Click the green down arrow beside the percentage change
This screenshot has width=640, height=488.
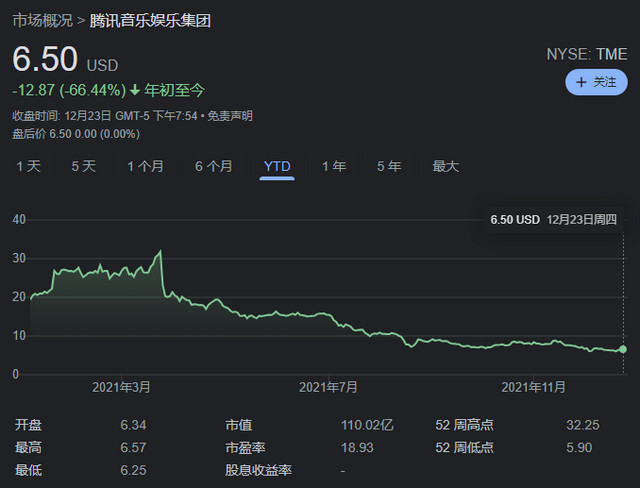(135, 90)
